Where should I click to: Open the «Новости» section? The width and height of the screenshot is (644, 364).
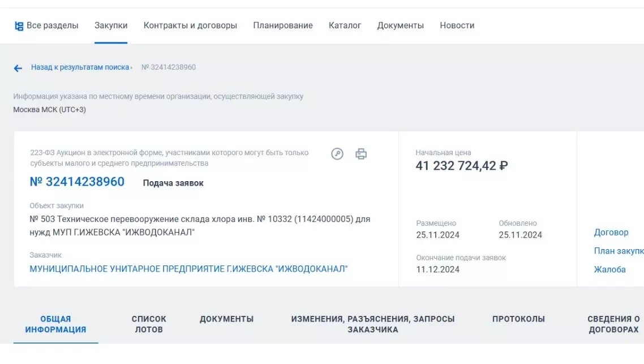tap(457, 25)
